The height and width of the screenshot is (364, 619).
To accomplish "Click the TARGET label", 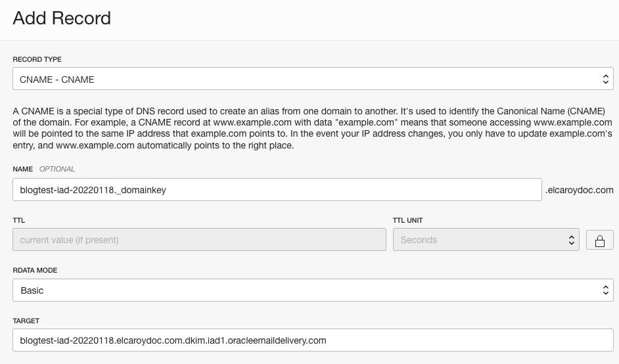I will coord(26,321).
